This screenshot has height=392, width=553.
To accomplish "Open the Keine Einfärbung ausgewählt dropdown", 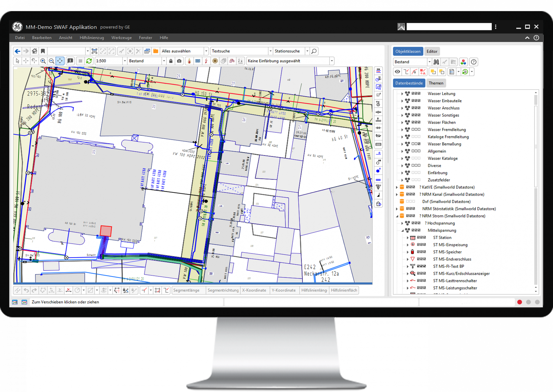I will (332, 61).
